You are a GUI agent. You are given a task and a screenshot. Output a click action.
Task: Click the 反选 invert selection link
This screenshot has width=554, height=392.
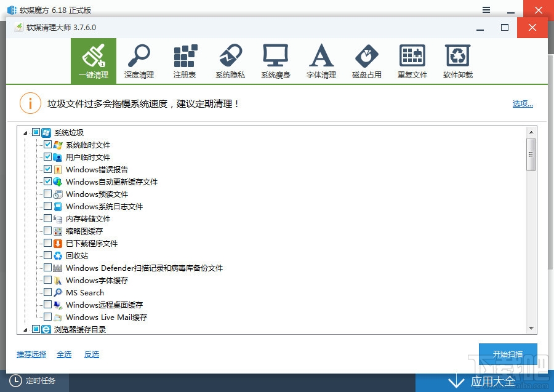92,354
